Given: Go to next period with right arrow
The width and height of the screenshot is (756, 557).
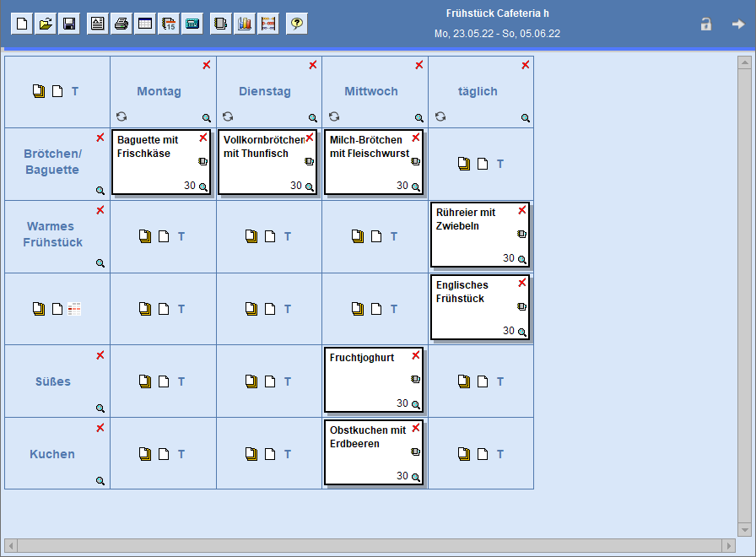Looking at the screenshot, I should (737, 24).
